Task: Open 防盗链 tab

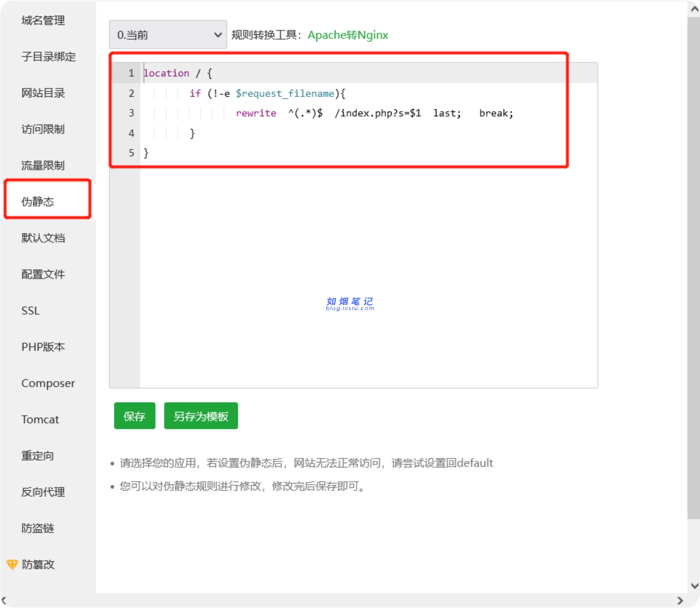Action: click(38, 528)
